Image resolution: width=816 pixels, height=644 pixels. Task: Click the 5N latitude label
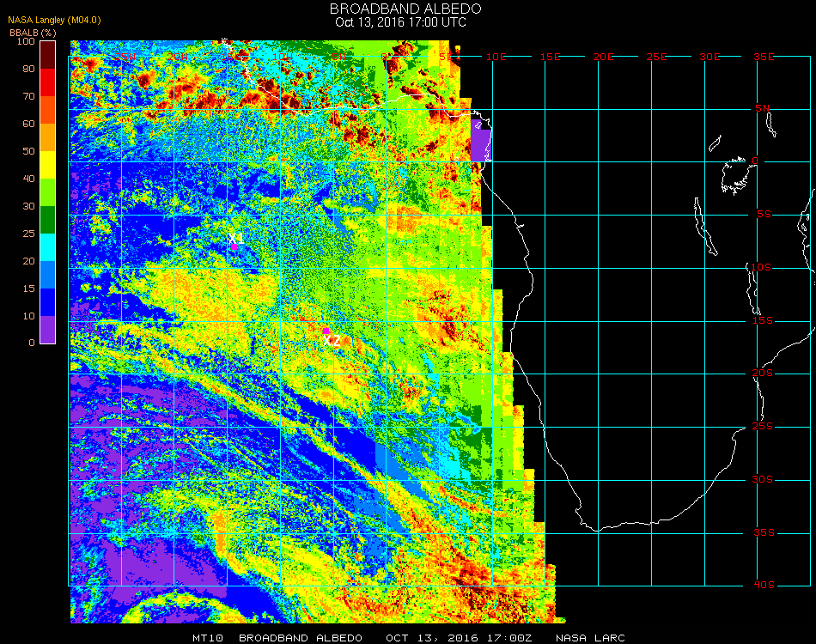click(x=763, y=108)
